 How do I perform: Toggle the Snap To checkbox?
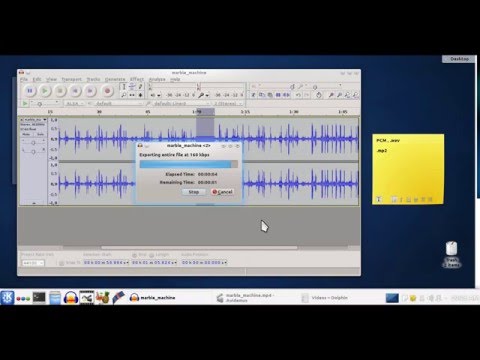click(62, 263)
